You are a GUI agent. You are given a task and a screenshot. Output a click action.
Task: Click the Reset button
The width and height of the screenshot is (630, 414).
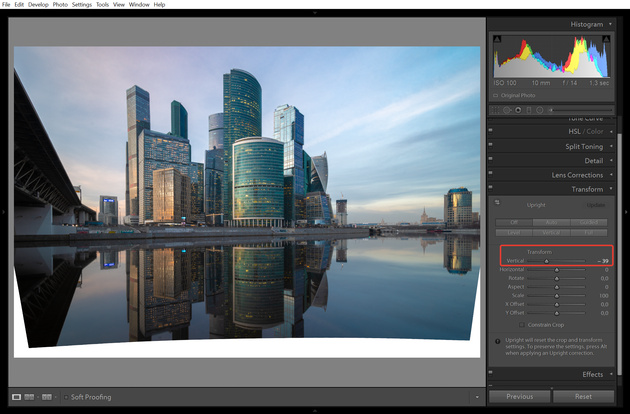point(583,396)
